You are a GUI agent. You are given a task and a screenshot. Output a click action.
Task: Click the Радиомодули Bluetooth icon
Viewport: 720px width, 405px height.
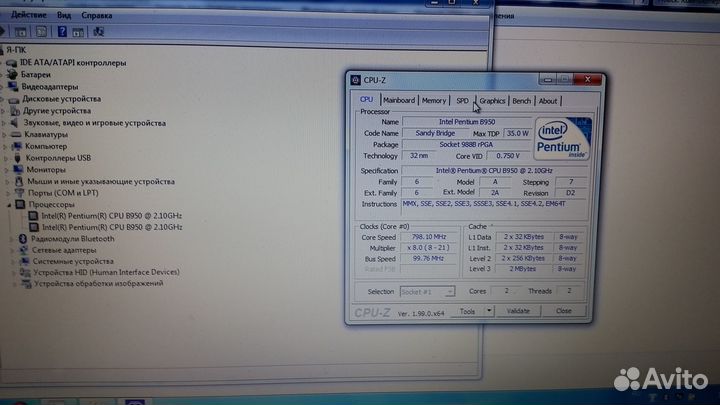click(22, 239)
